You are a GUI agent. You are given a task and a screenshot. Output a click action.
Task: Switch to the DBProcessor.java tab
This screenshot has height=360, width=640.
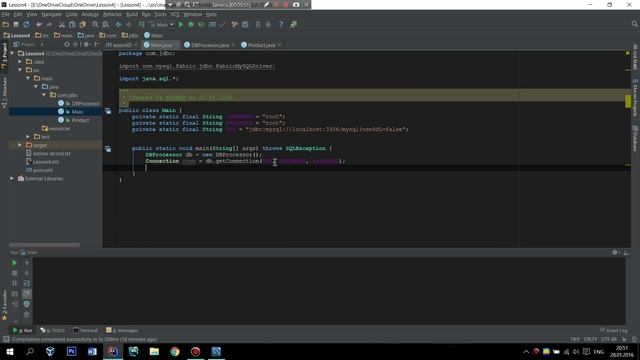(209, 45)
